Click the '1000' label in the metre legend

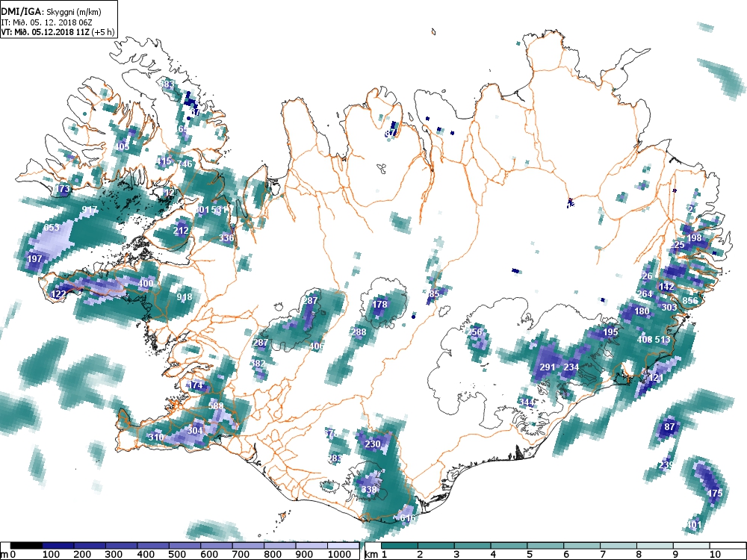point(338,554)
